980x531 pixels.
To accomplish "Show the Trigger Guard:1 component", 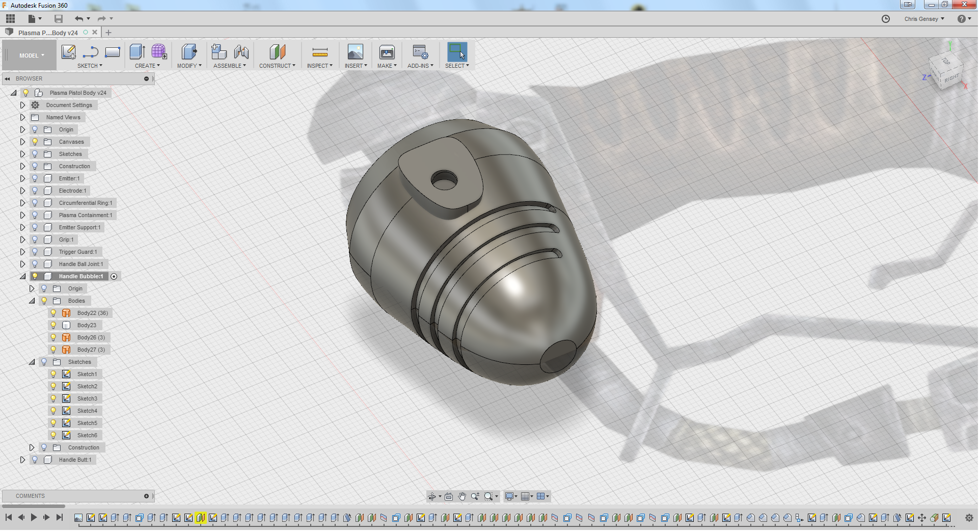I will (35, 252).
